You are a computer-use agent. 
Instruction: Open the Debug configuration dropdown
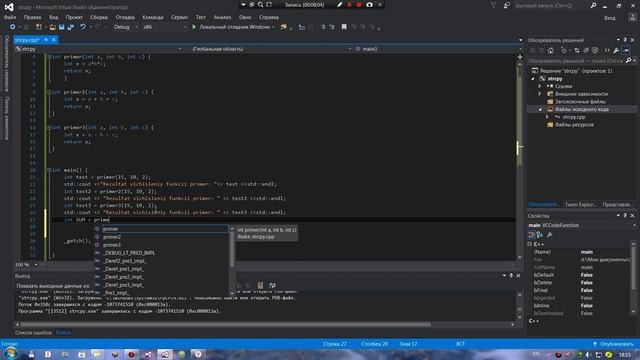pyautogui.click(x=125, y=27)
